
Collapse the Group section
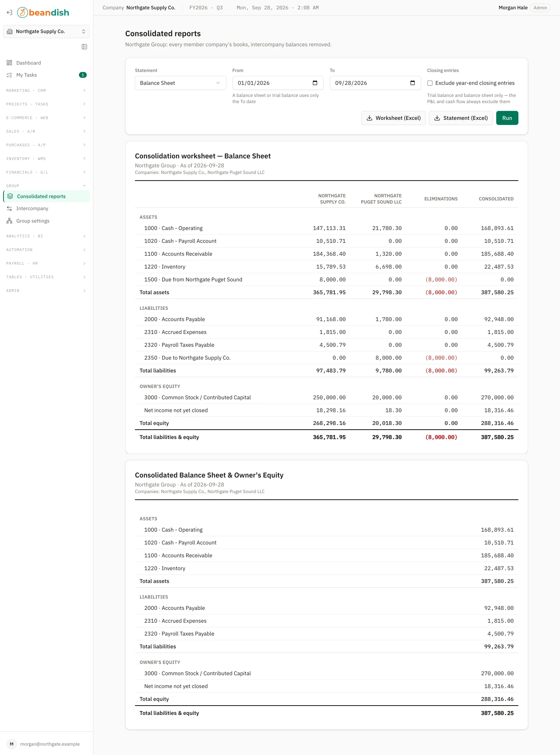point(46,186)
